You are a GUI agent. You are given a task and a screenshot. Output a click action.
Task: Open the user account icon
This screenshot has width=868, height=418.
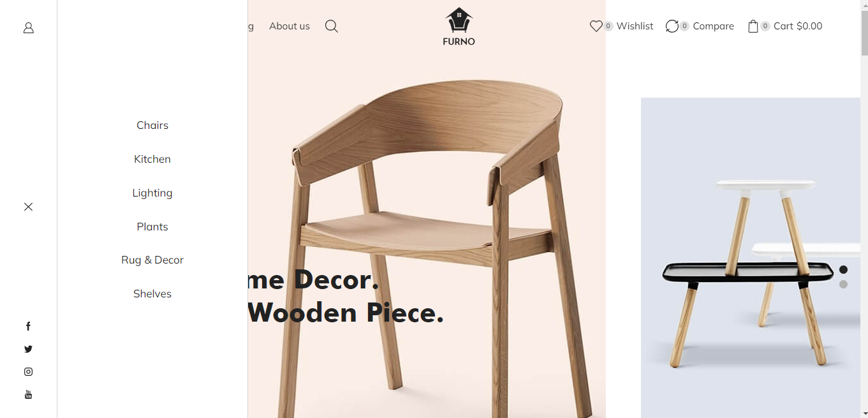click(28, 28)
